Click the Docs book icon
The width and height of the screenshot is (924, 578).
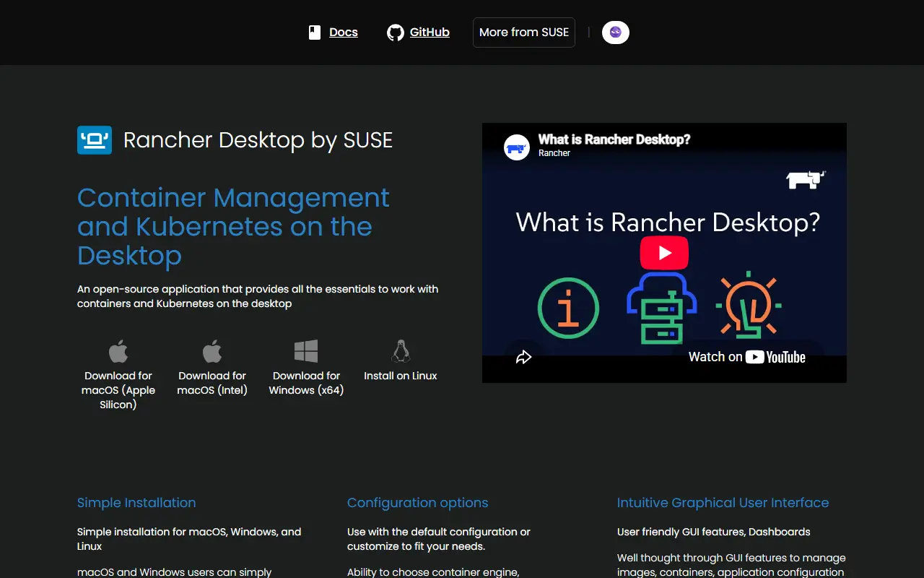pos(315,33)
